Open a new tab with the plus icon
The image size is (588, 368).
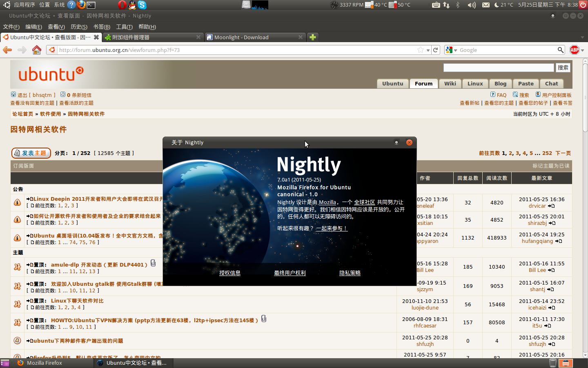pos(313,37)
